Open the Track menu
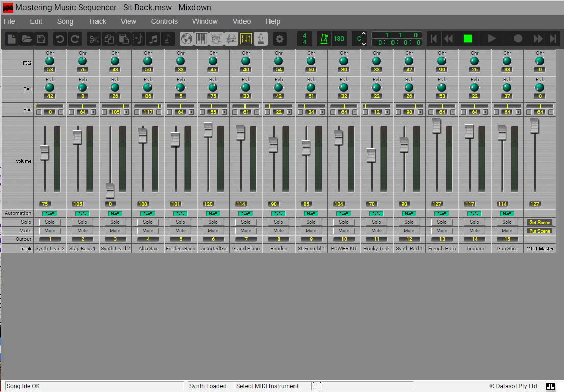This screenshot has width=564, height=392. [x=97, y=21]
